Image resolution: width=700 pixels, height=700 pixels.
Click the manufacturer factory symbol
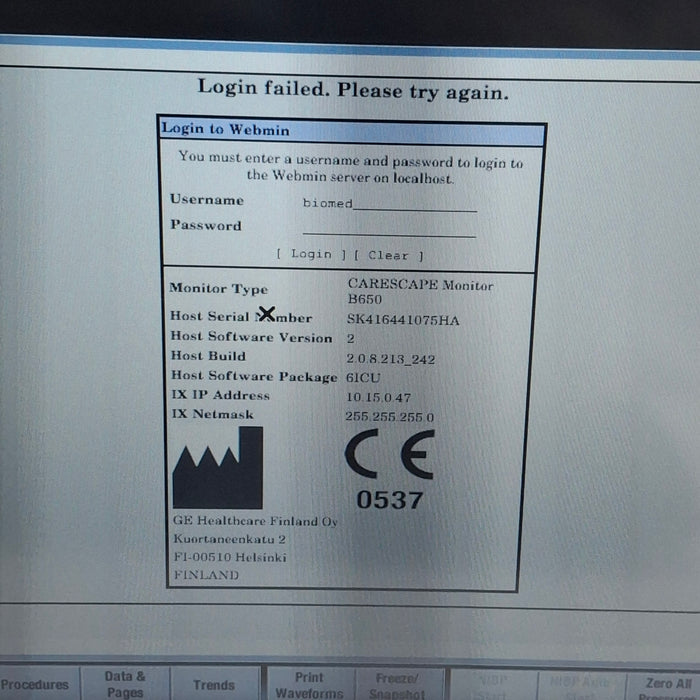coord(218,467)
